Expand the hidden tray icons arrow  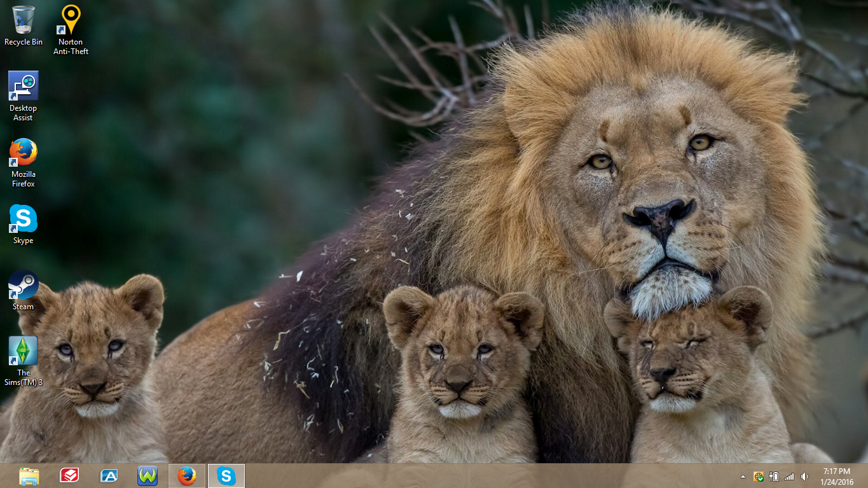click(x=743, y=477)
